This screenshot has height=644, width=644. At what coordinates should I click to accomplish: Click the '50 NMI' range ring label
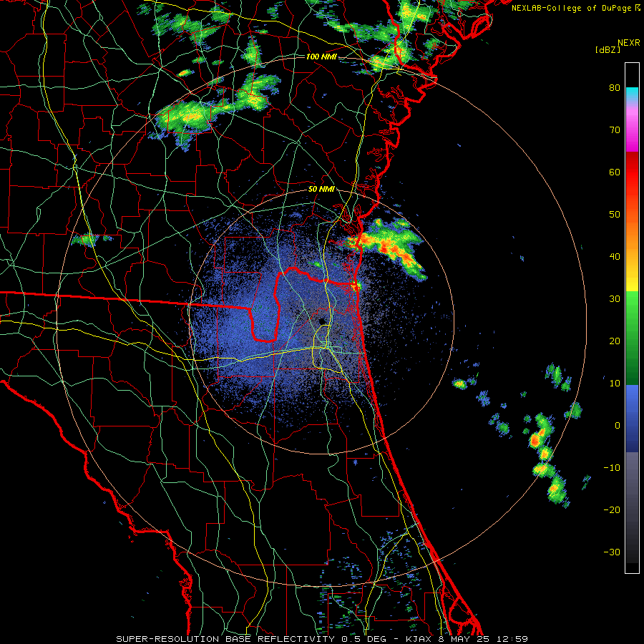coord(321,190)
